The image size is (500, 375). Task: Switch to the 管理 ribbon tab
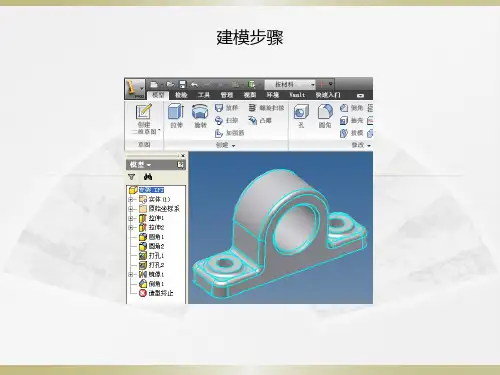(x=227, y=95)
